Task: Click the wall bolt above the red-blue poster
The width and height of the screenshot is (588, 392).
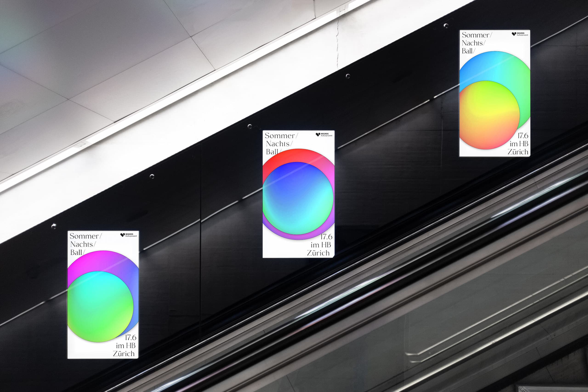Action: [250, 126]
